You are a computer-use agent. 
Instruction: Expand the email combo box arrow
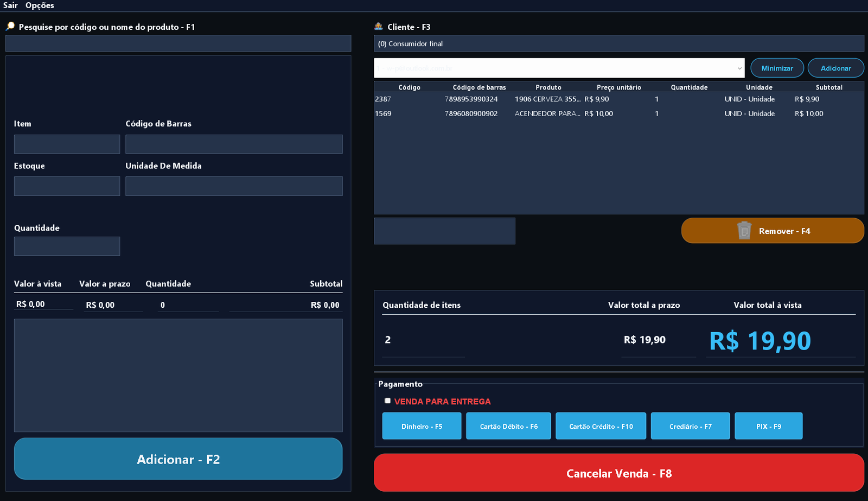coord(739,68)
